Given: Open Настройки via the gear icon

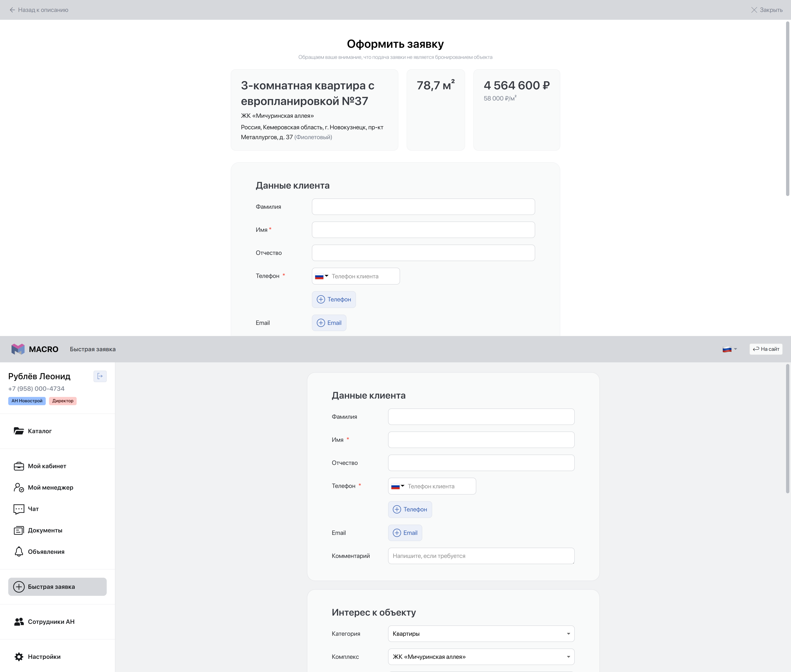Looking at the screenshot, I should (19, 657).
